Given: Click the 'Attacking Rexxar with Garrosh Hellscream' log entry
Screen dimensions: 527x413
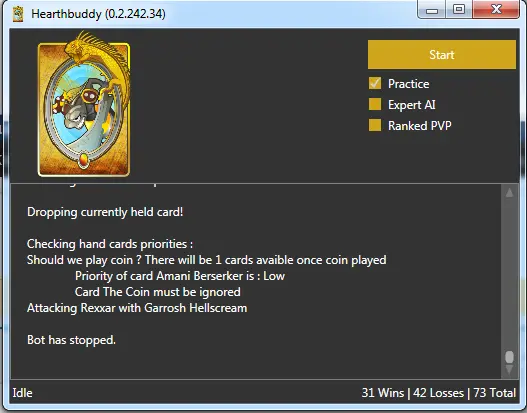Looking at the screenshot, I should click(x=137, y=308).
